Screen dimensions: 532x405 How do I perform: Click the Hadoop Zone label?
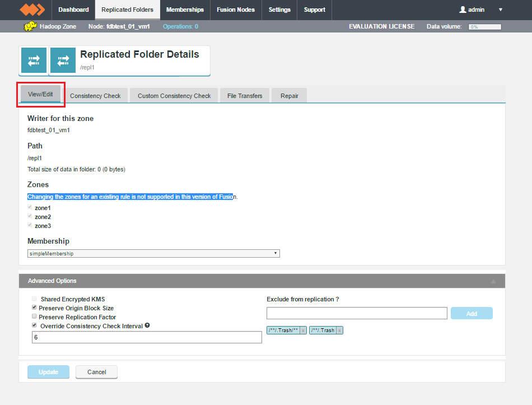click(x=58, y=26)
